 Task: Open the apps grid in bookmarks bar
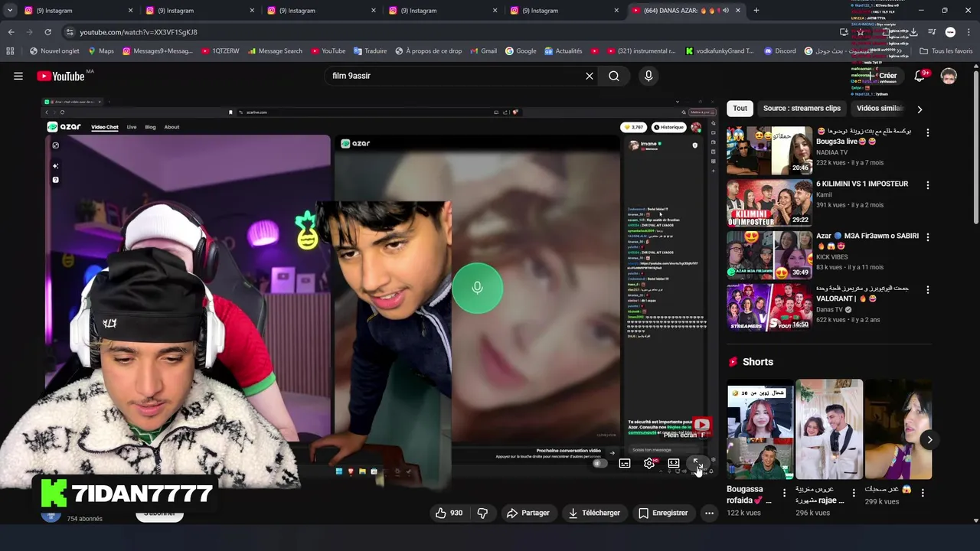click(x=10, y=51)
